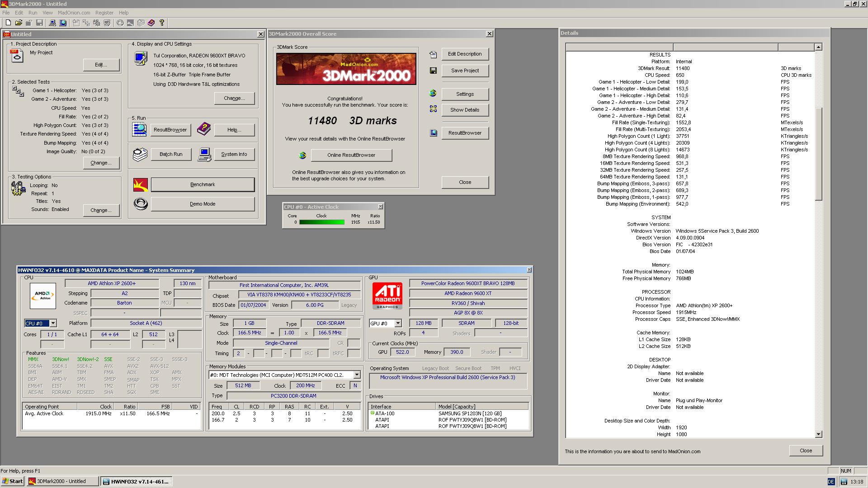Screen dimensions: 868x488
Task: Click the red Benchmark starburst icon
Action: (141, 184)
